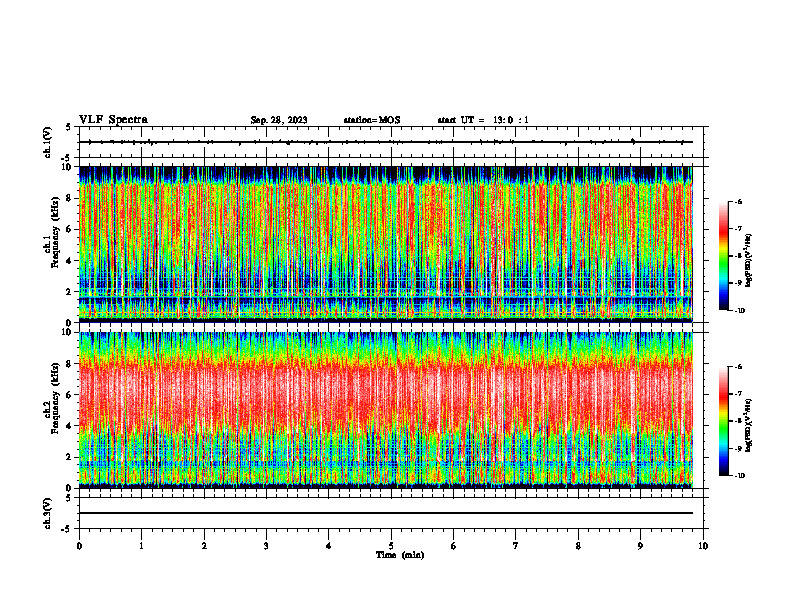Click the 'start UT = 13:0 :1' text
This screenshot has width=792, height=612.
point(483,120)
